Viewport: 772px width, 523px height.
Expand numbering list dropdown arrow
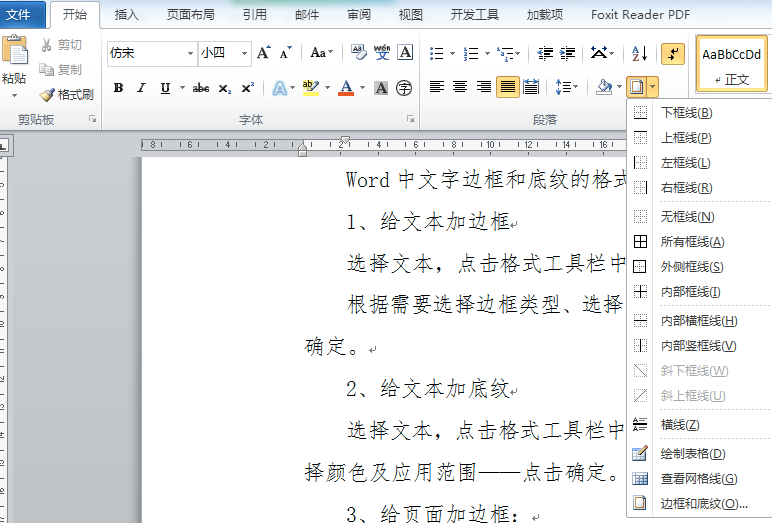[x=487, y=53]
